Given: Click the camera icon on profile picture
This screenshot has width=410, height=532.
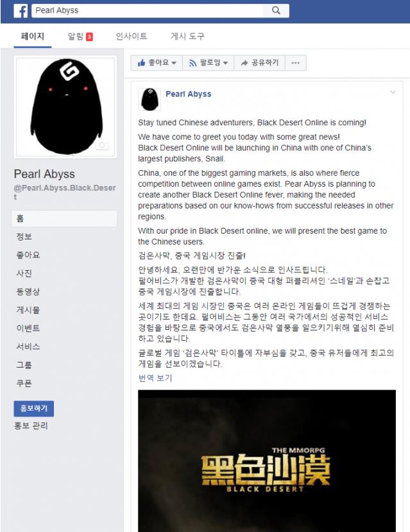Looking at the screenshot, I should (102, 146).
